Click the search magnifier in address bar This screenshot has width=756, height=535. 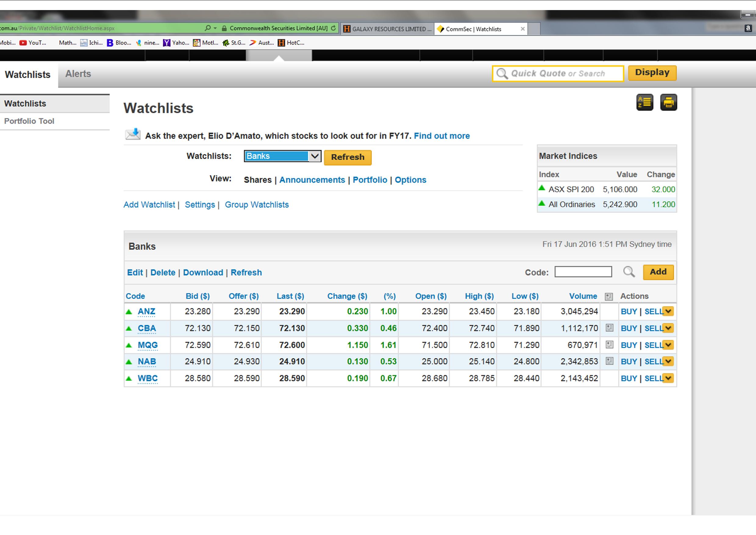point(207,28)
